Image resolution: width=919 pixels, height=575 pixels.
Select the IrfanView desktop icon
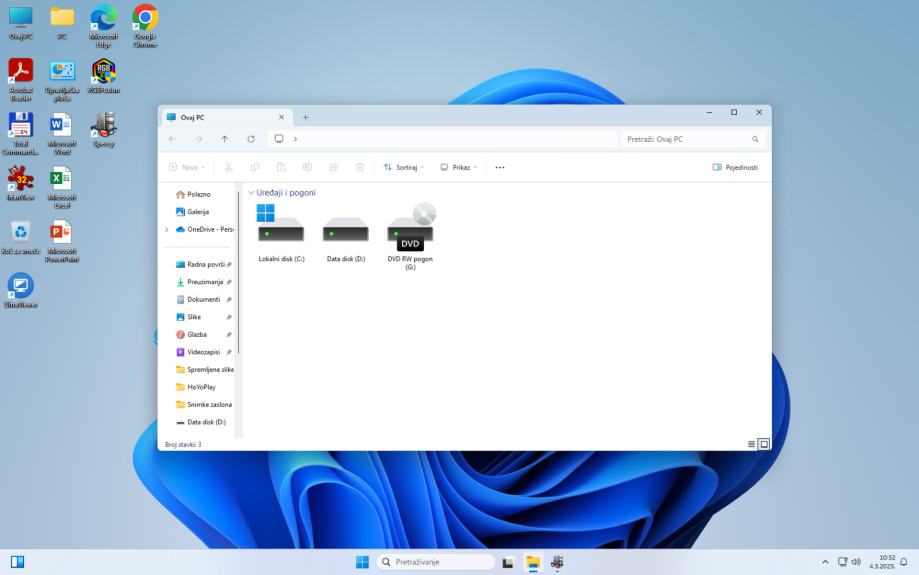tap(21, 183)
